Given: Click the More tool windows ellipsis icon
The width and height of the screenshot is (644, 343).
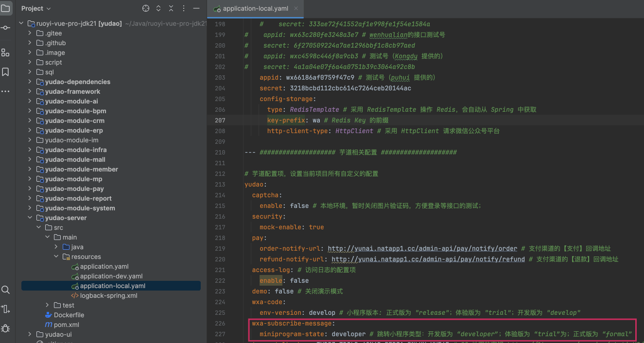Looking at the screenshot, I should point(5,91).
